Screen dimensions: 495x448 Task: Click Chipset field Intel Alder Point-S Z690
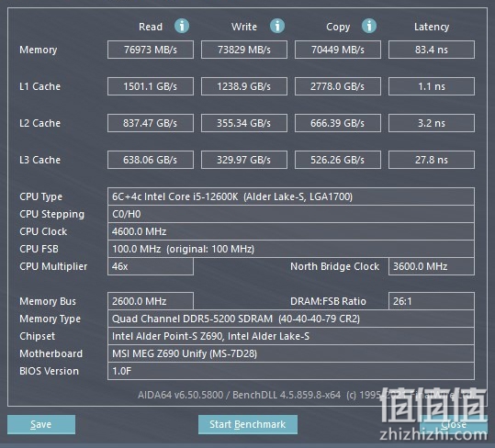[291, 336]
